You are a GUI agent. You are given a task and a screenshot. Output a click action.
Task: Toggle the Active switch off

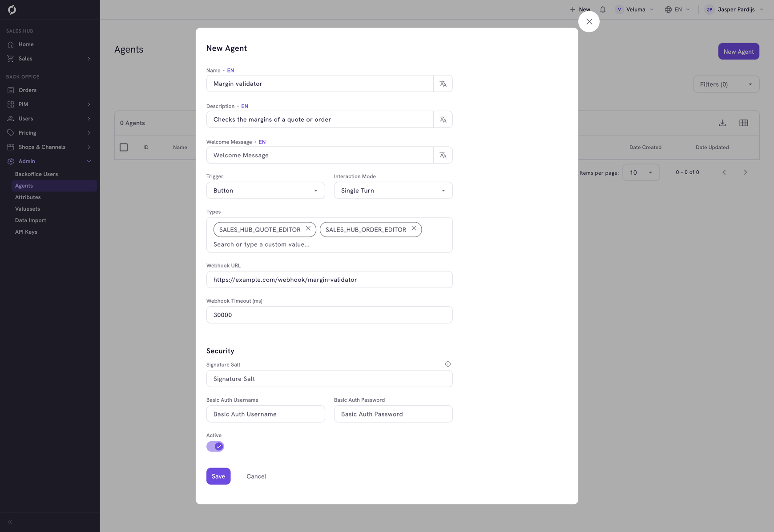click(x=215, y=447)
